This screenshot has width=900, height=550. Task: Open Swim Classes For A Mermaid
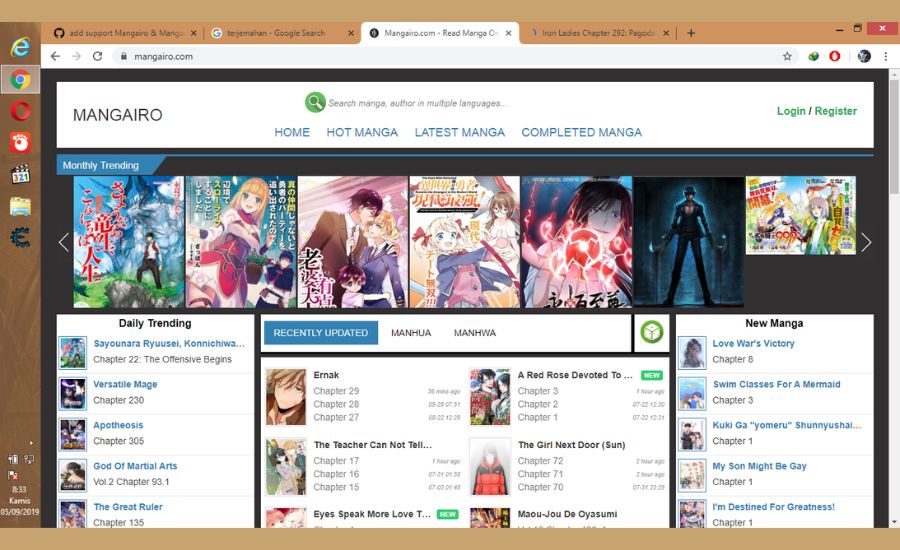[x=777, y=384]
